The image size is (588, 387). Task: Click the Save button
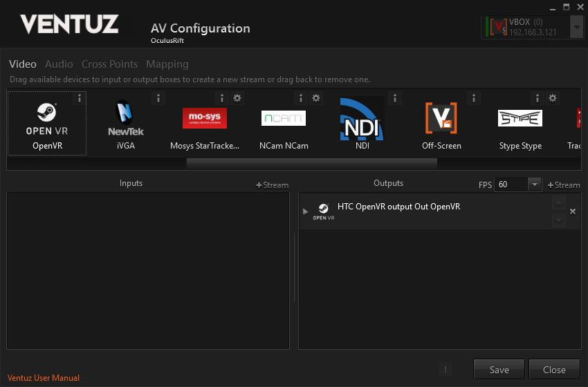coord(499,370)
